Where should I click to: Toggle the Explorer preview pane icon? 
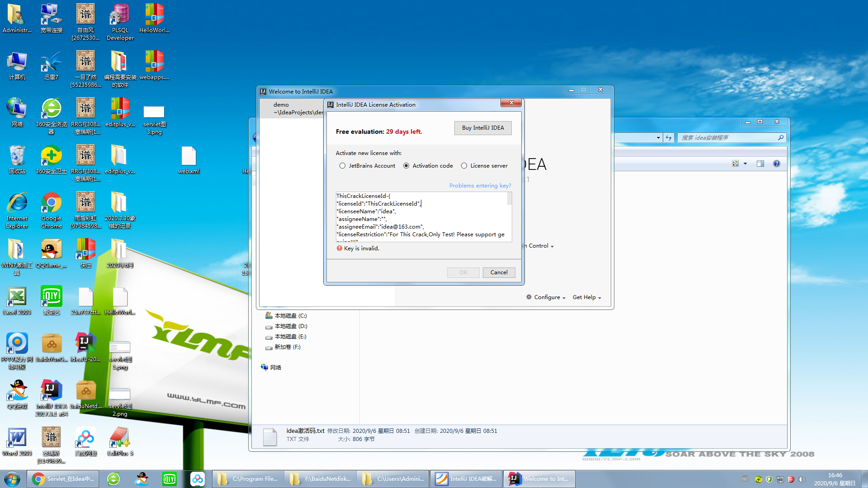pyautogui.click(x=760, y=164)
